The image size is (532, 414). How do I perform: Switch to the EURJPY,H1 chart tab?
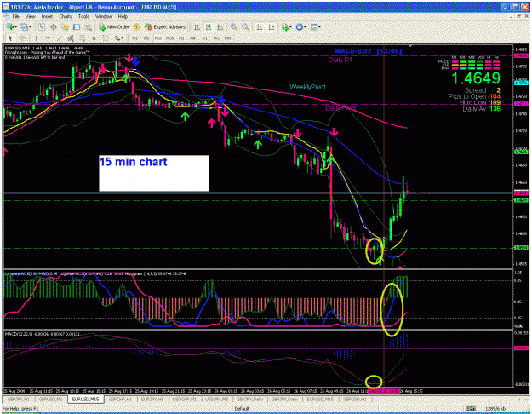[152, 399]
